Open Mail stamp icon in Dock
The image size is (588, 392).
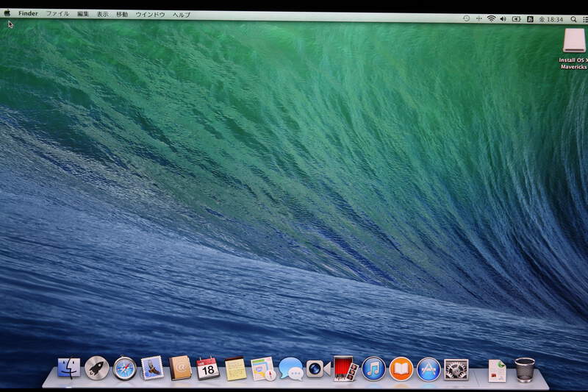click(x=152, y=368)
